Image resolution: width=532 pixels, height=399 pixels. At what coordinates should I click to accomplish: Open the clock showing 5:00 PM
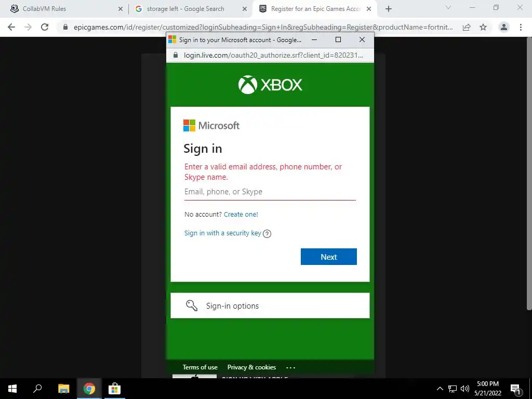pos(488,389)
